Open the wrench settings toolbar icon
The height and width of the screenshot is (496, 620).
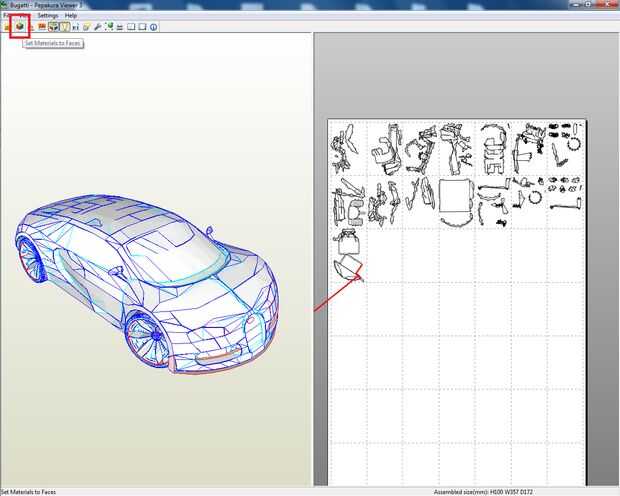[97, 27]
